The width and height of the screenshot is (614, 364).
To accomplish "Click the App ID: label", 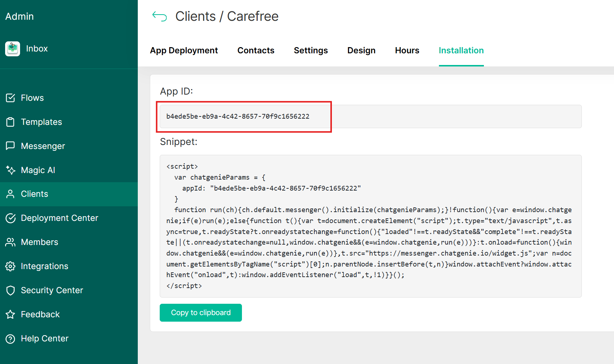I will [x=177, y=91].
